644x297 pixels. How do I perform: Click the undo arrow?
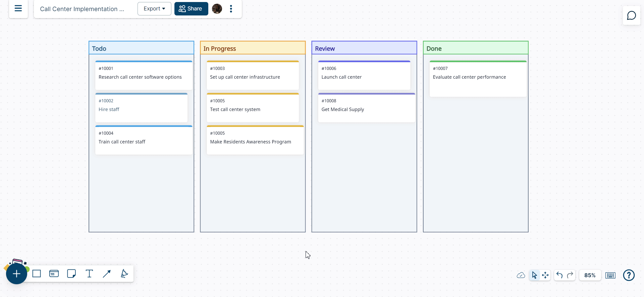tap(559, 275)
